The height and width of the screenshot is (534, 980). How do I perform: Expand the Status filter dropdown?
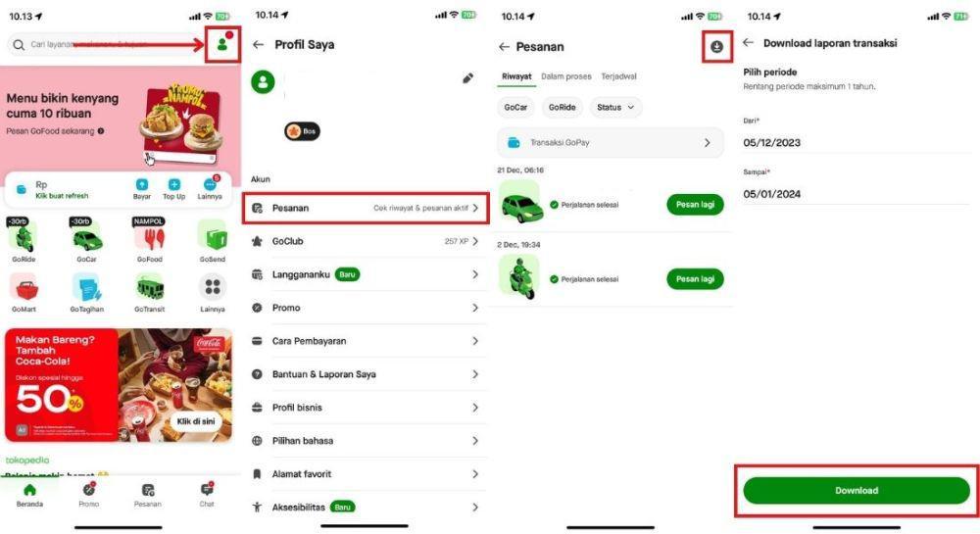pyautogui.click(x=615, y=108)
